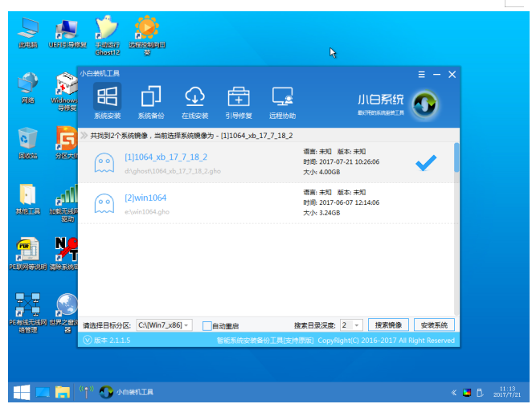The height and width of the screenshot is (404, 532).
Task: Open UEFI引导修复 desktop icon
Action: 68,33
